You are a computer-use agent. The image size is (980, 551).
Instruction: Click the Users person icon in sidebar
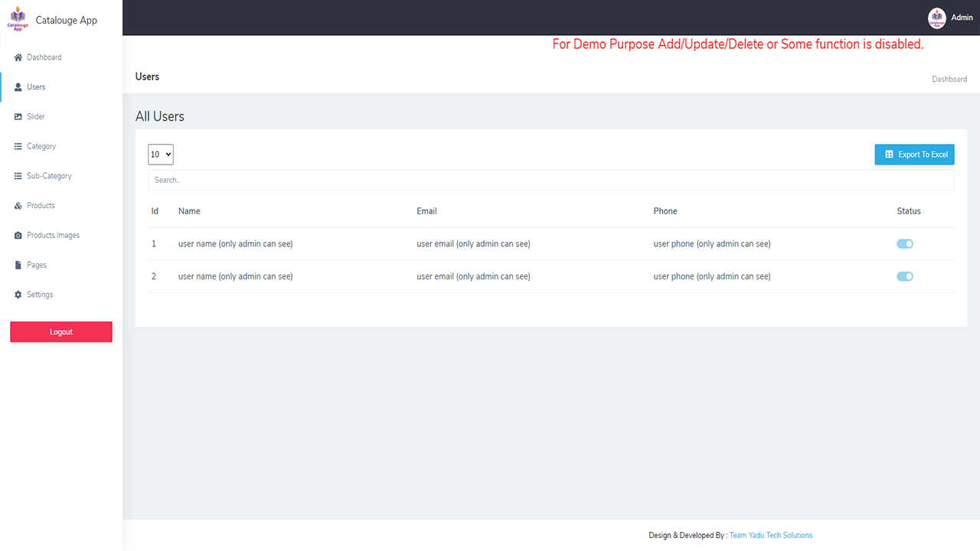[x=18, y=87]
